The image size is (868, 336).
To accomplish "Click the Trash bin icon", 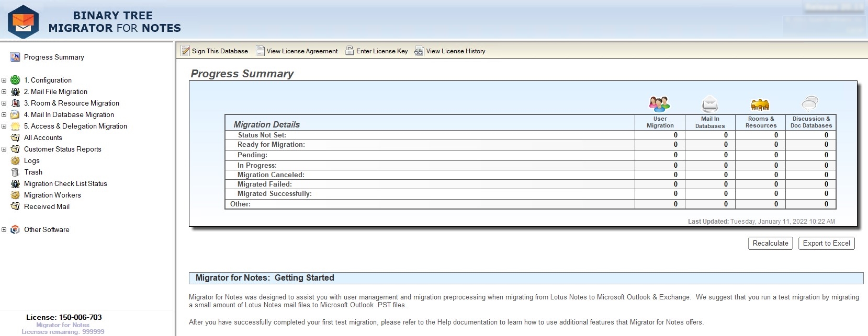I will (x=15, y=172).
